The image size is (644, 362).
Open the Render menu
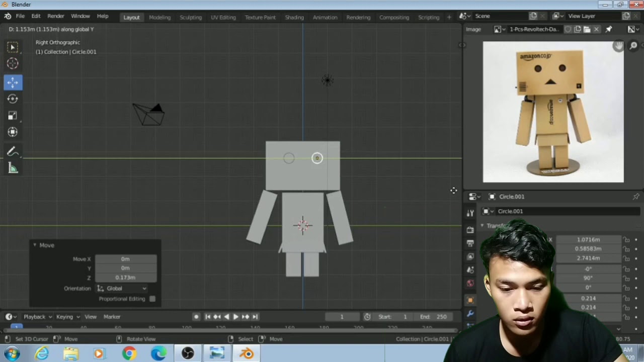click(56, 16)
